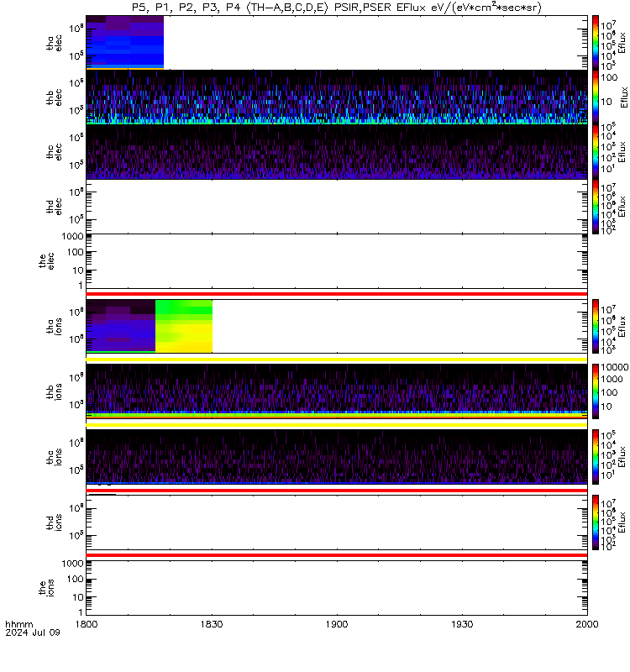This screenshot has width=630, height=672.
Task: Click the 1000 y-axis label in 'the ions' panel
Action: point(72,564)
